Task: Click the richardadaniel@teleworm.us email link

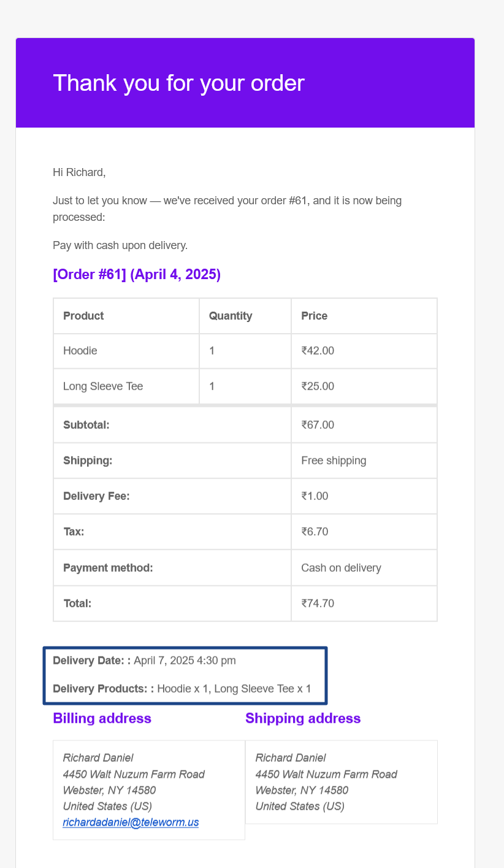Action: pyautogui.click(x=131, y=822)
